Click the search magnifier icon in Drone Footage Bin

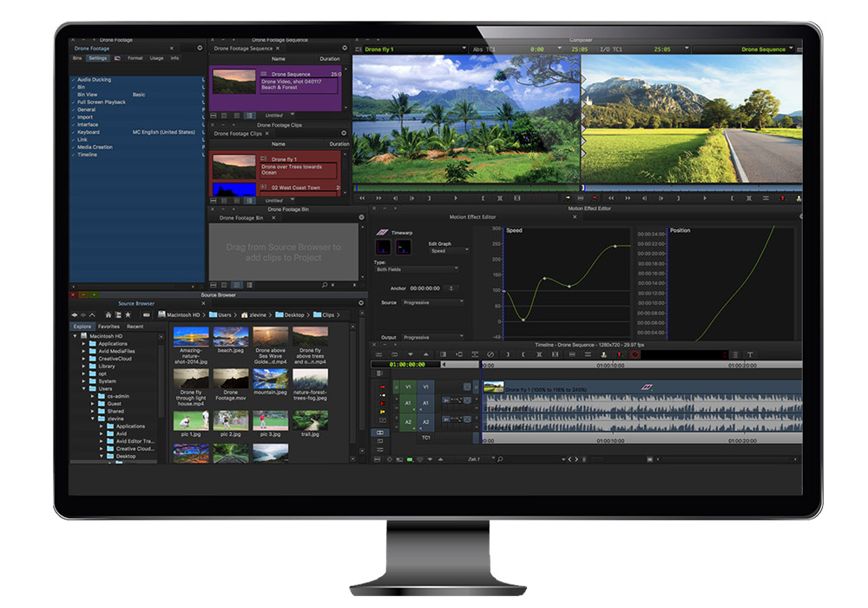click(x=325, y=285)
